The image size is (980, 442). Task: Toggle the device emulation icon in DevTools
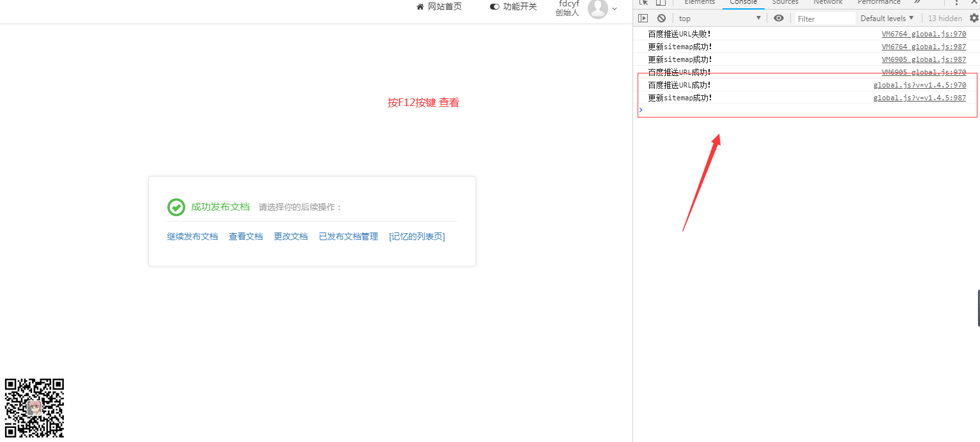tap(660, 3)
